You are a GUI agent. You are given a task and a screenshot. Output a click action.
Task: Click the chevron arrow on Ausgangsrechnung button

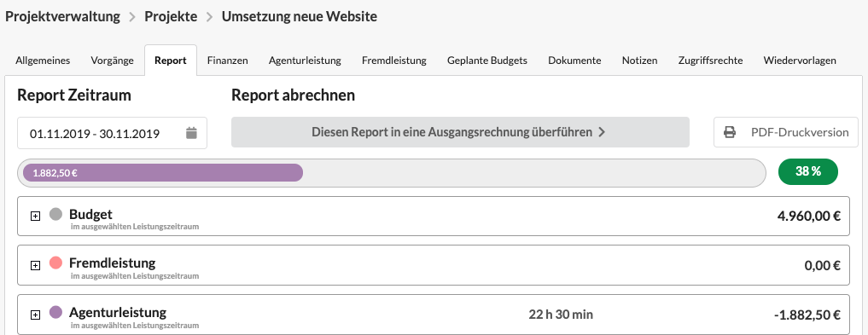pyautogui.click(x=603, y=132)
